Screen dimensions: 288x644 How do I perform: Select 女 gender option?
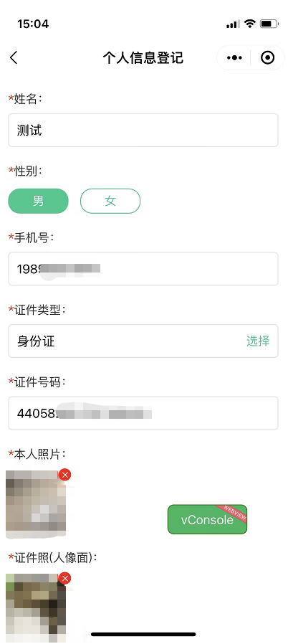pyautogui.click(x=110, y=202)
